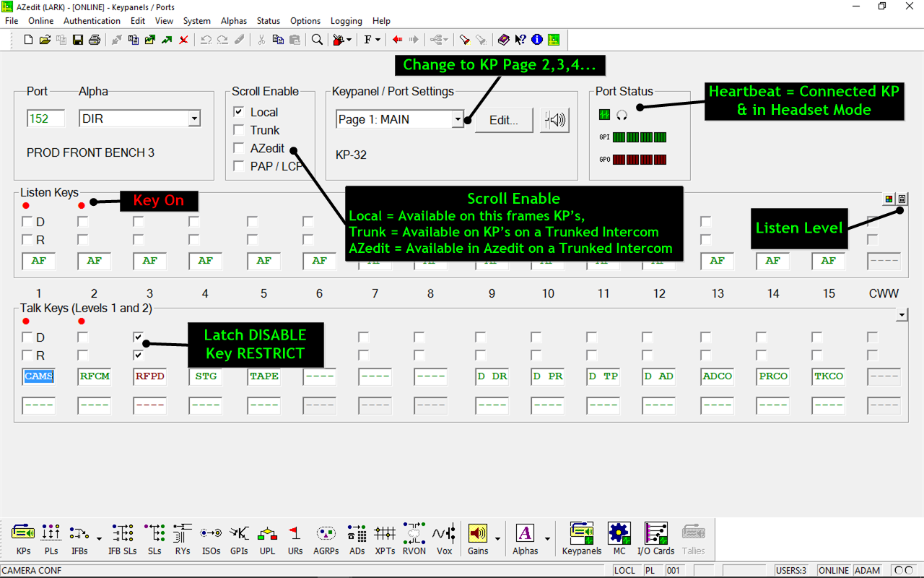Open the dropdown arrow beside Gains

click(x=497, y=539)
